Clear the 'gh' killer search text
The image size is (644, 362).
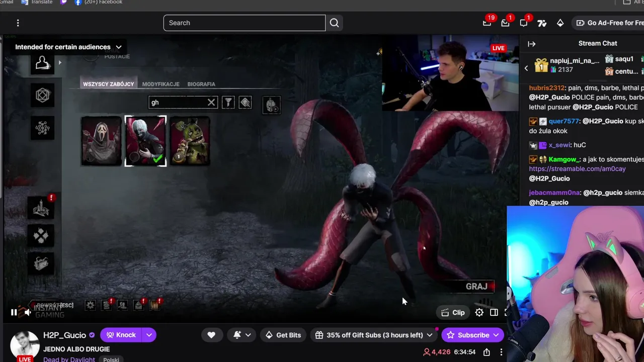point(211,103)
